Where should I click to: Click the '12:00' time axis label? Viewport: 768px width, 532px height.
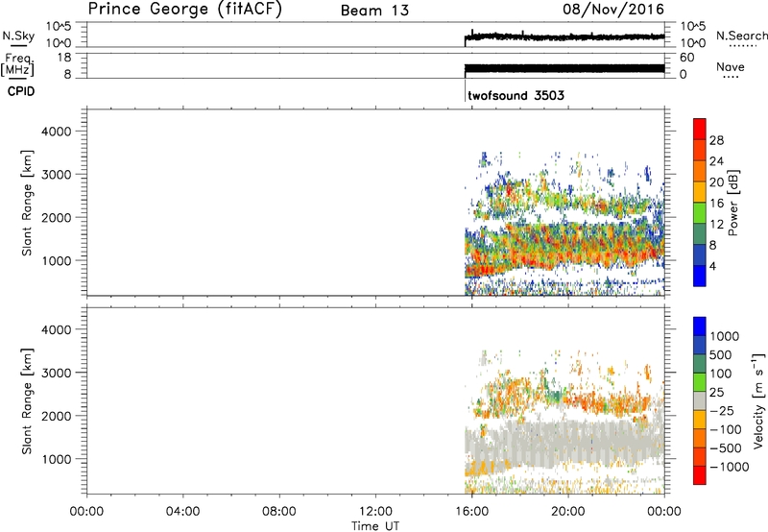[x=375, y=512]
